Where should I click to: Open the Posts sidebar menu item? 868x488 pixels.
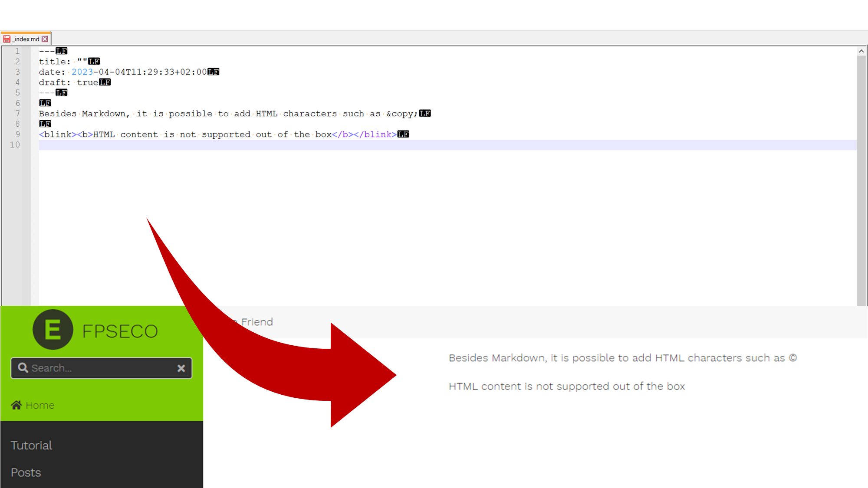pyautogui.click(x=26, y=472)
